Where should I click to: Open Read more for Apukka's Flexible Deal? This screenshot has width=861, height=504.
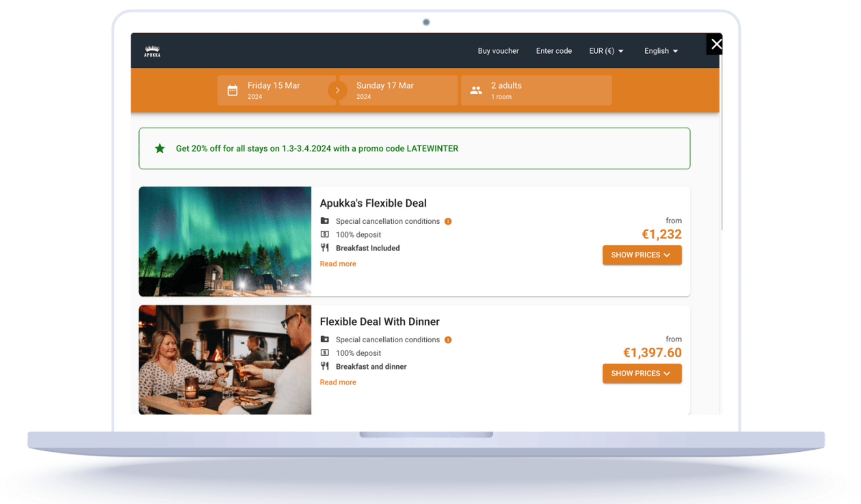coord(338,264)
